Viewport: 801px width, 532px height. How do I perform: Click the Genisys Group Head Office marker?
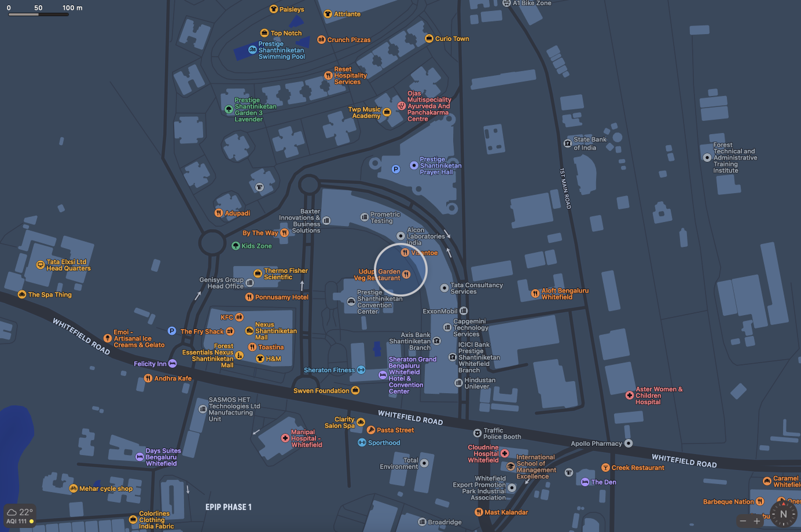click(x=249, y=283)
